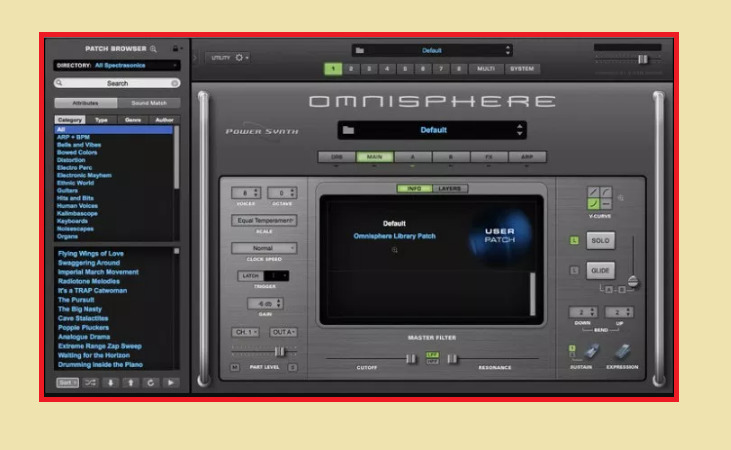The height and width of the screenshot is (450, 731).
Task: Open the Directory All Spectrasonics dropdown
Action: point(117,65)
